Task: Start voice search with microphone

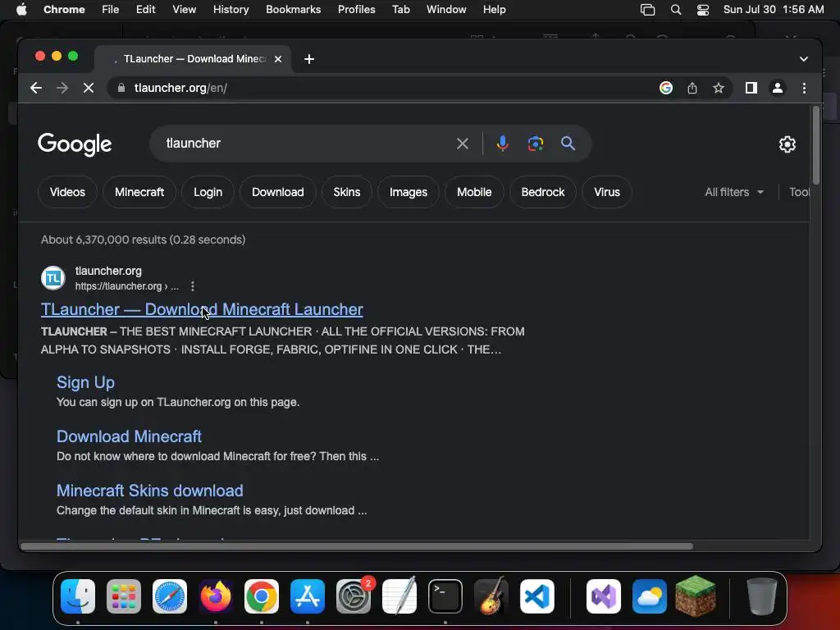Action: [503, 144]
